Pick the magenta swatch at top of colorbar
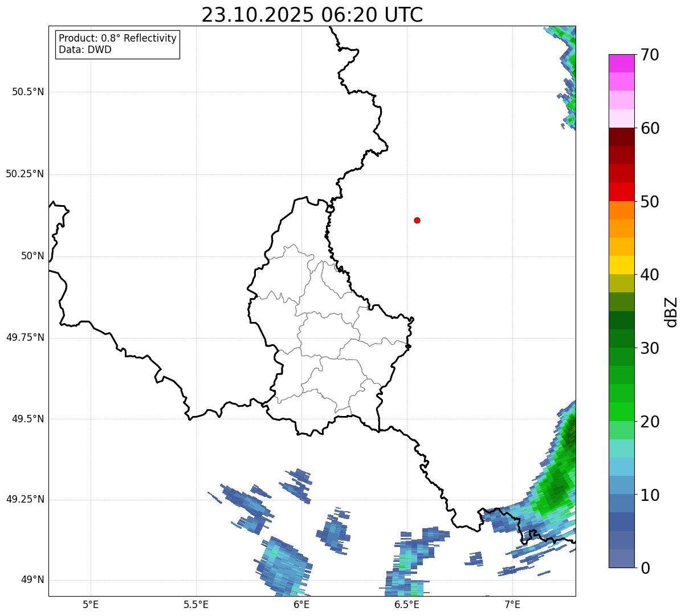 point(621,63)
